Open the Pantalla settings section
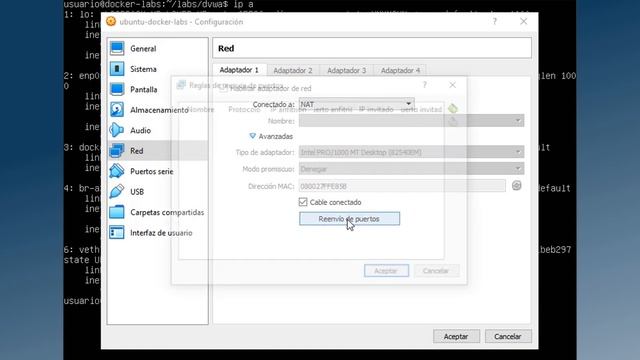Image resolution: width=640 pixels, height=360 pixels. point(158,89)
